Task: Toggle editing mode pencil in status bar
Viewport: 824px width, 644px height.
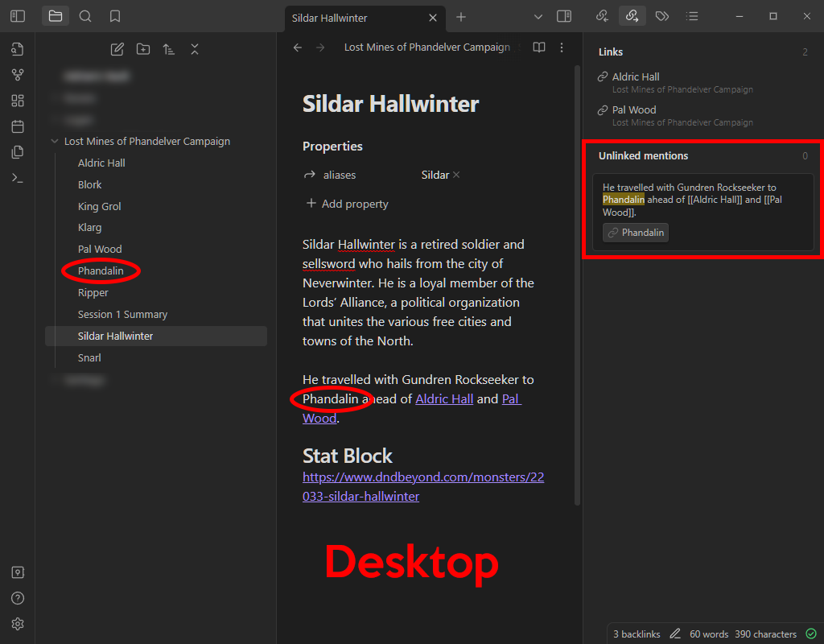Action: coord(675,634)
